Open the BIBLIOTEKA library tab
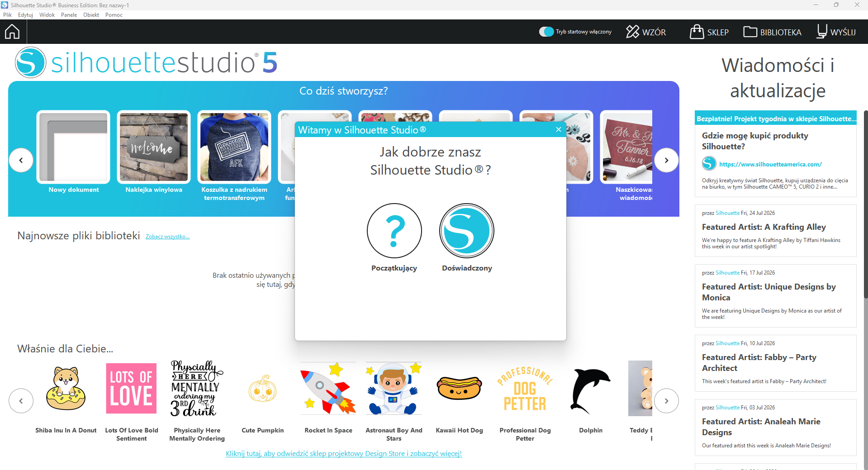 [x=772, y=32]
